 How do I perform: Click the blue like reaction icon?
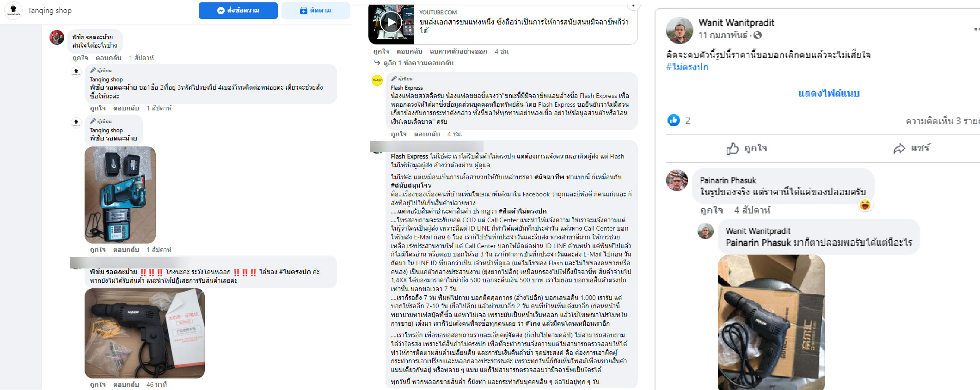tap(674, 120)
